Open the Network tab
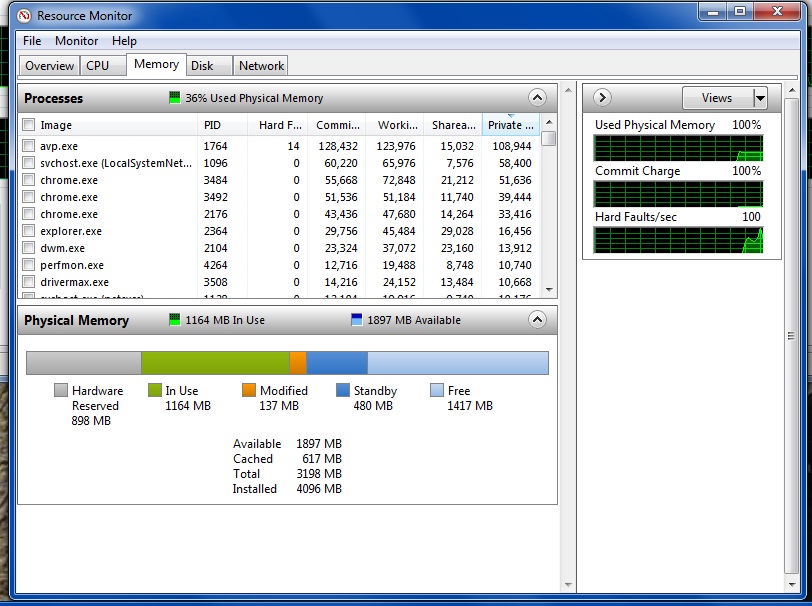Screen dimensions: 812x606 pos(261,66)
